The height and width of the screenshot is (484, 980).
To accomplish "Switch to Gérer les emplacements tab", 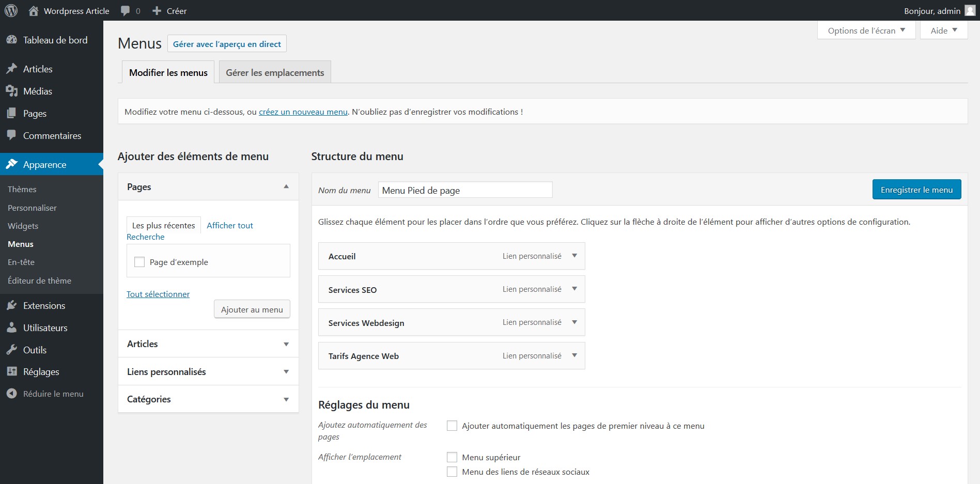I will point(275,72).
